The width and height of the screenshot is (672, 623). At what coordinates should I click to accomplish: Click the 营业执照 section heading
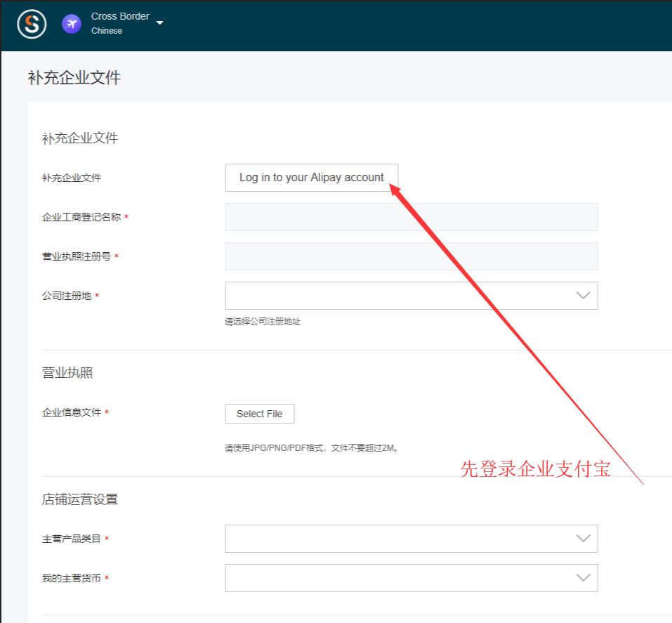(x=67, y=372)
